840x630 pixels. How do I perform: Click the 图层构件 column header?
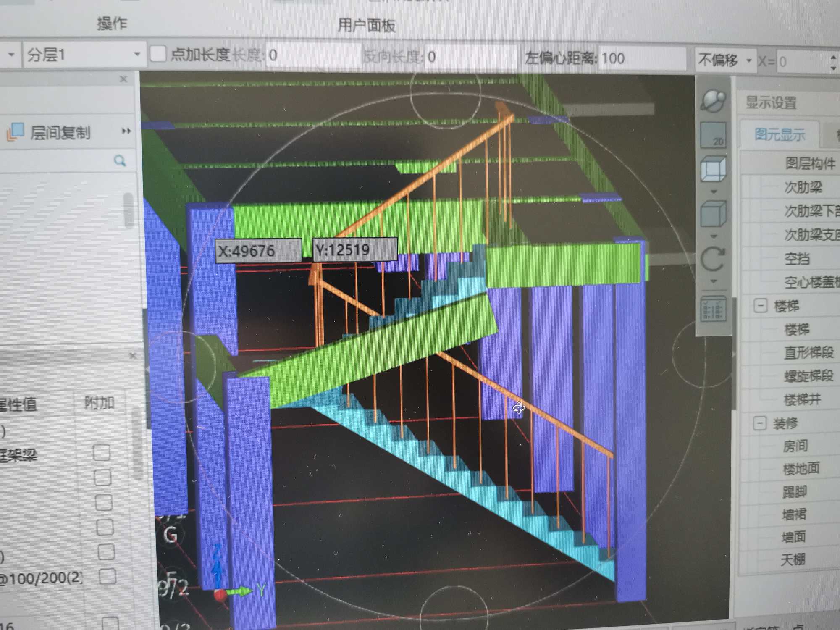[810, 163]
